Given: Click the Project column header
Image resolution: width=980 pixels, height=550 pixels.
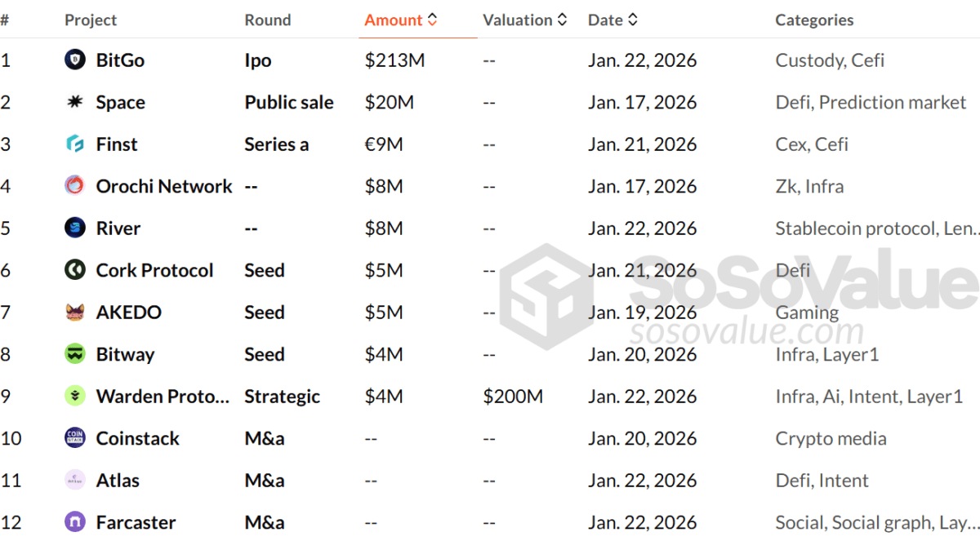Looking at the screenshot, I should (91, 20).
